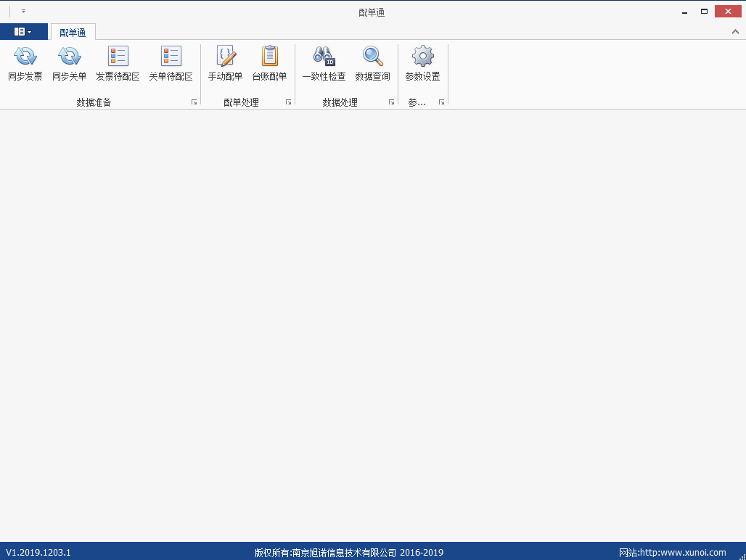Minimize the 配单通 window
746x560 pixels.
(x=684, y=12)
